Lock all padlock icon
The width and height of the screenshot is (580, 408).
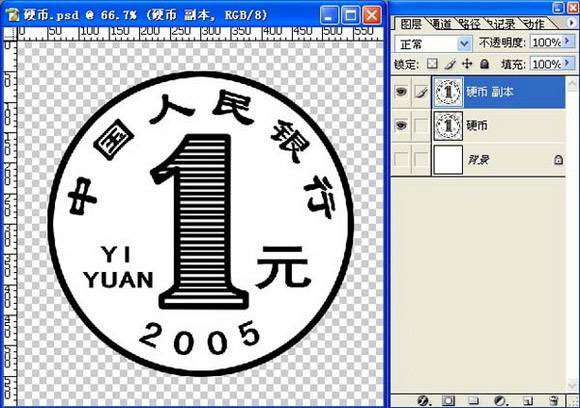484,64
